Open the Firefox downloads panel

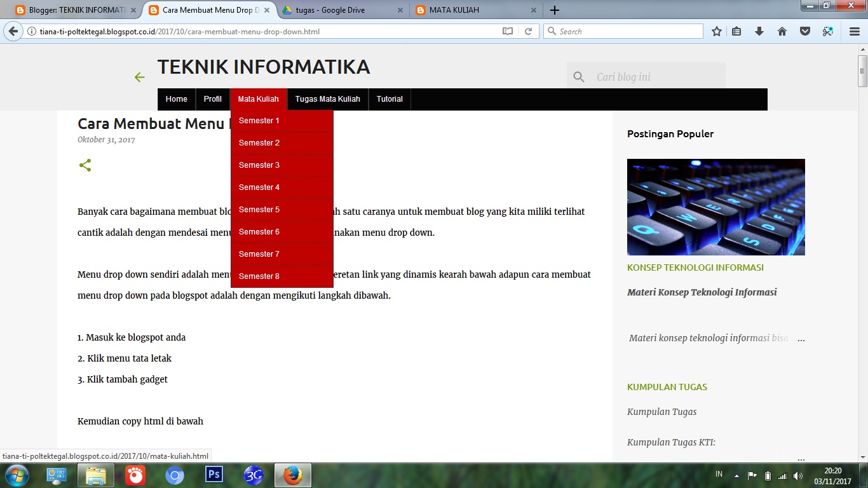click(759, 30)
